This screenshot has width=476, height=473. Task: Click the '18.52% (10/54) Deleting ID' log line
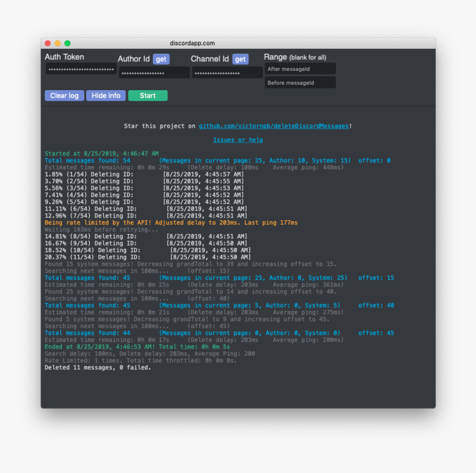(x=148, y=250)
